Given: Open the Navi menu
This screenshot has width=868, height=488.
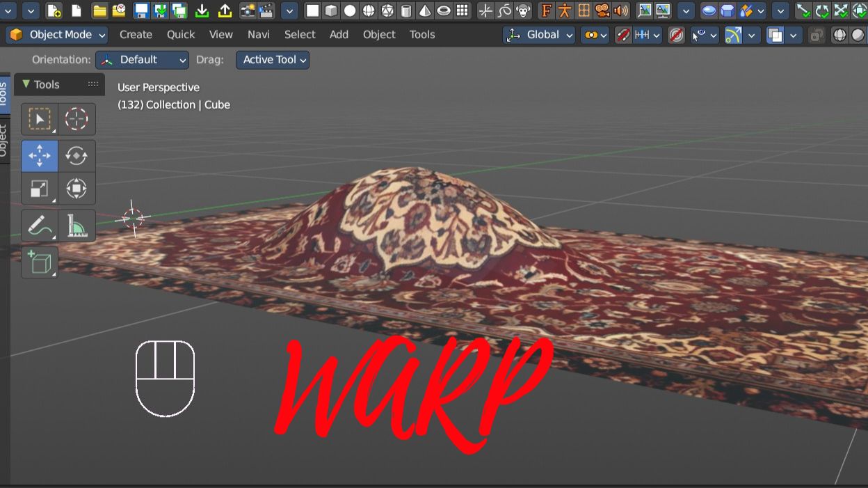Looking at the screenshot, I should [259, 35].
